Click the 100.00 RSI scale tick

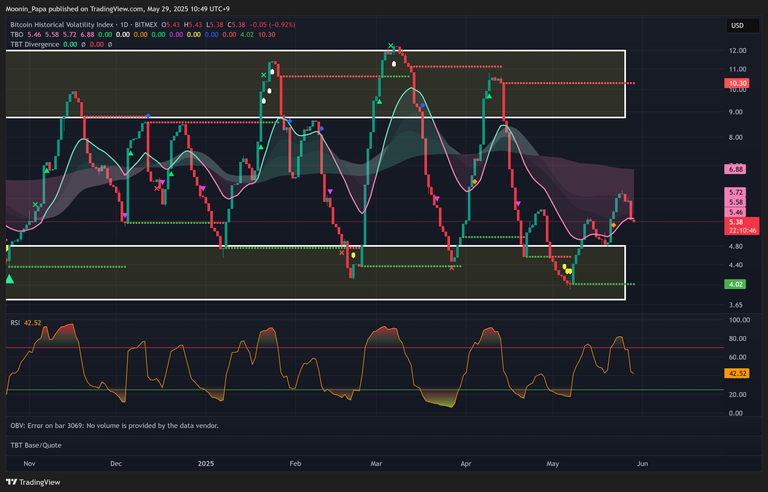pos(740,320)
